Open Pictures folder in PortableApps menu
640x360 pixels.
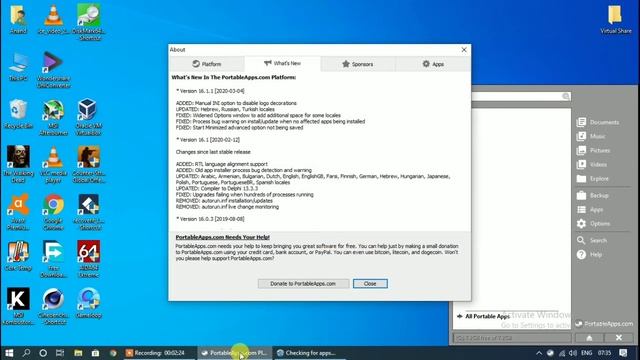tap(593, 151)
